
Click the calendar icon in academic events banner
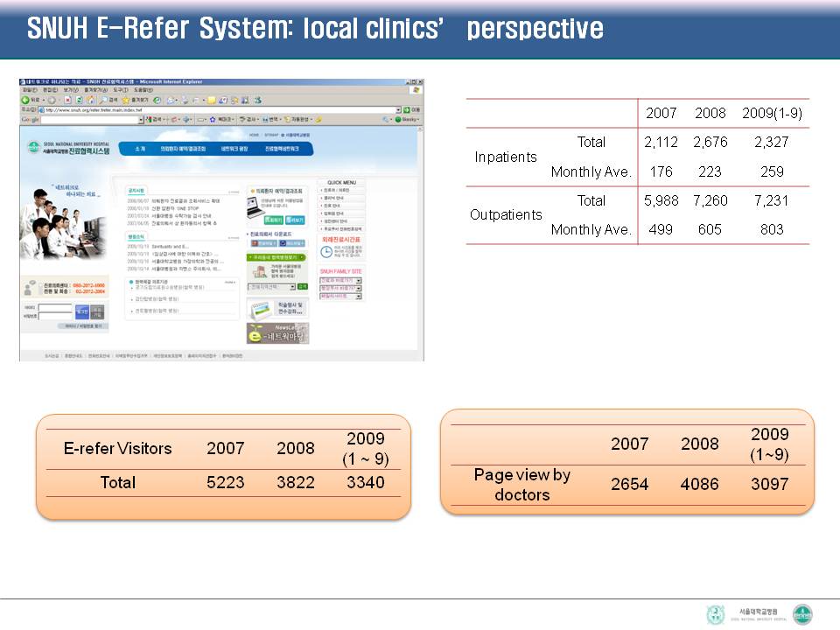tap(261, 311)
